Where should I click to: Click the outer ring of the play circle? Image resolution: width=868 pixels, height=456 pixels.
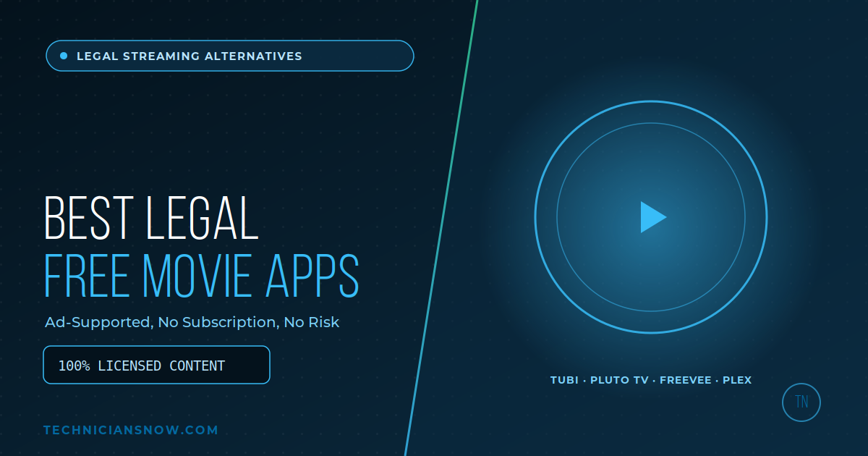[x=651, y=101]
